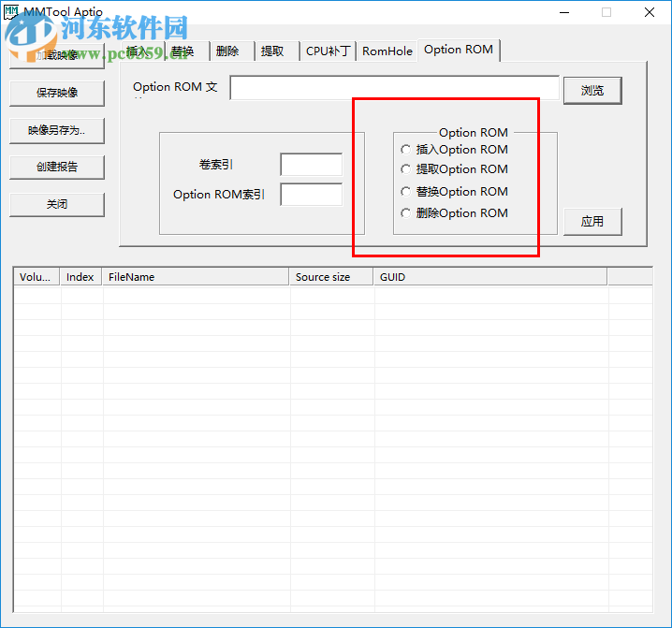The image size is (672, 628).
Task: Switch to the 替换 tab
Action: coord(187,51)
